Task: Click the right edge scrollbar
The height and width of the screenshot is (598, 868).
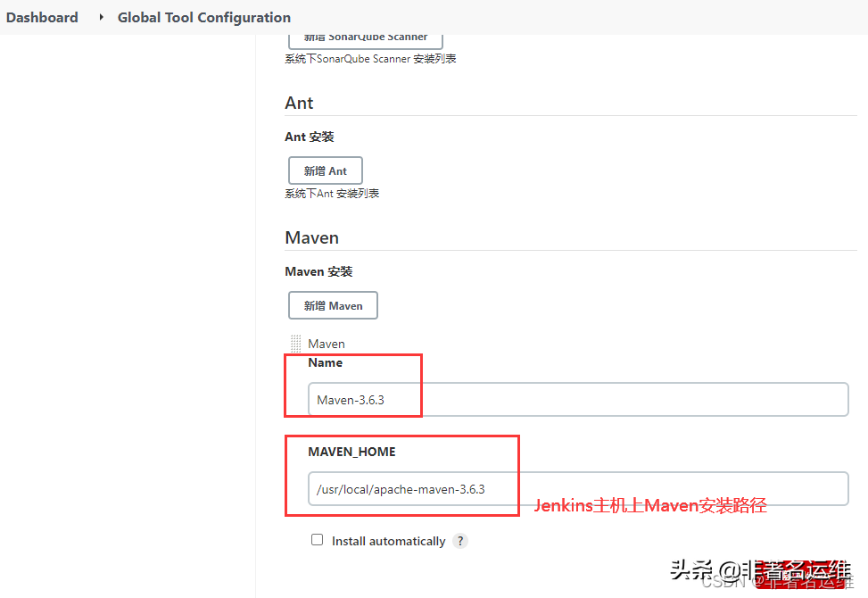Action: [863, 299]
